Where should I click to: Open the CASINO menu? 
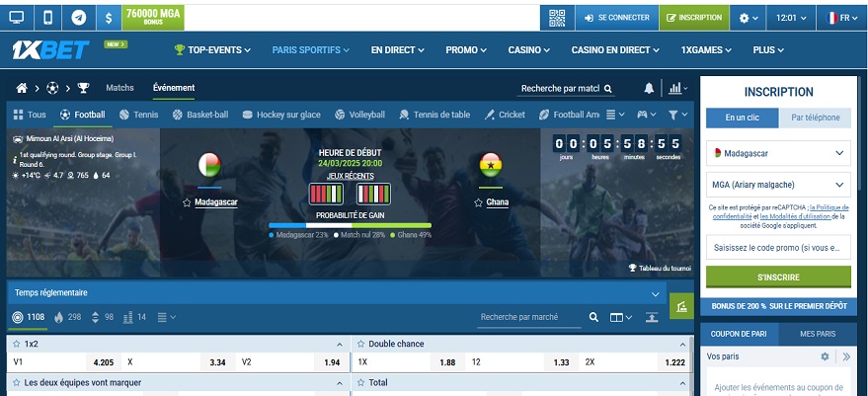tap(529, 49)
